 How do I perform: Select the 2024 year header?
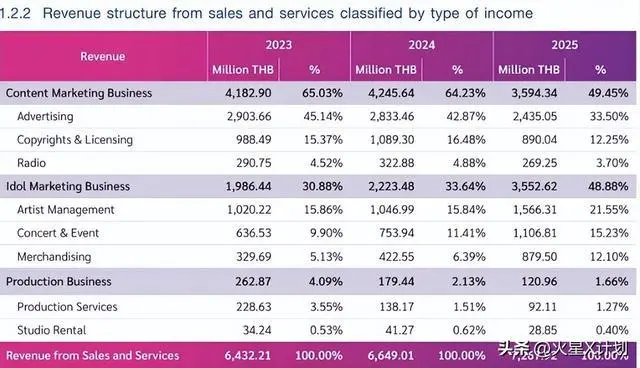(422, 44)
